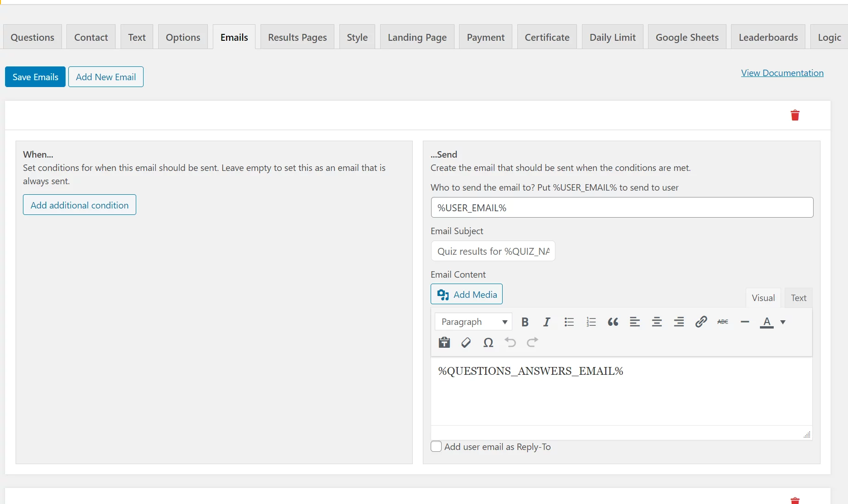Image resolution: width=848 pixels, height=504 pixels.
Task: Insert a horizontal line
Action: [745, 322]
